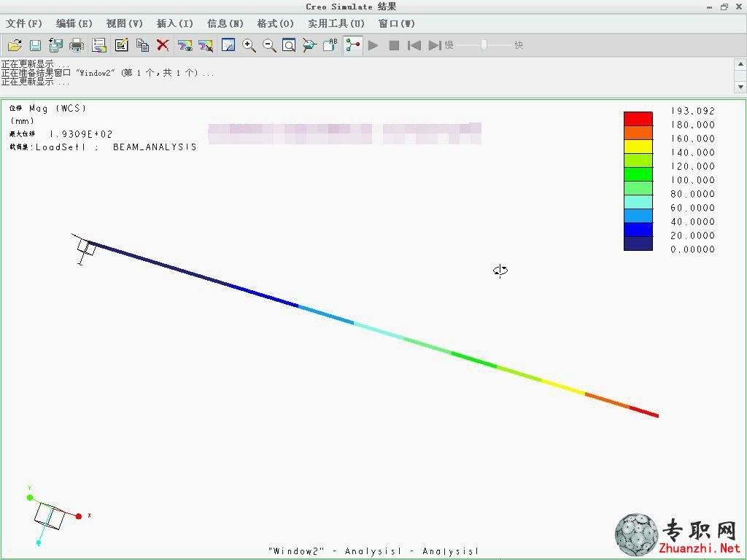Click the blue Repaint display icon
The height and width of the screenshot is (560, 747).
[228, 45]
